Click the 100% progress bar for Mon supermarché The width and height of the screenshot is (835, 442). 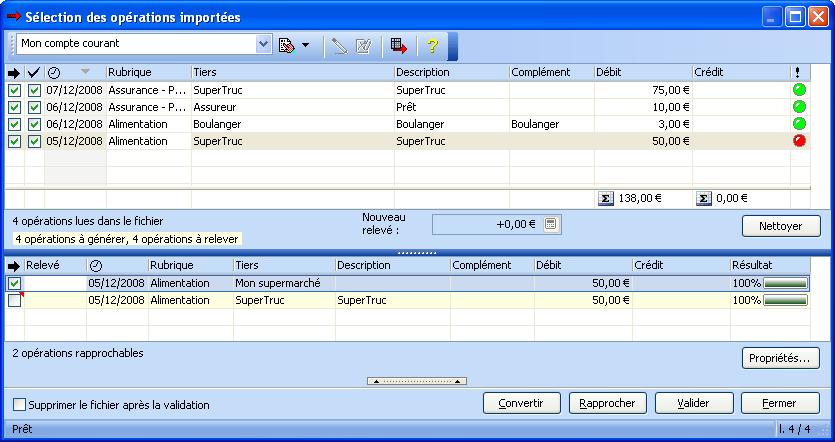point(785,283)
